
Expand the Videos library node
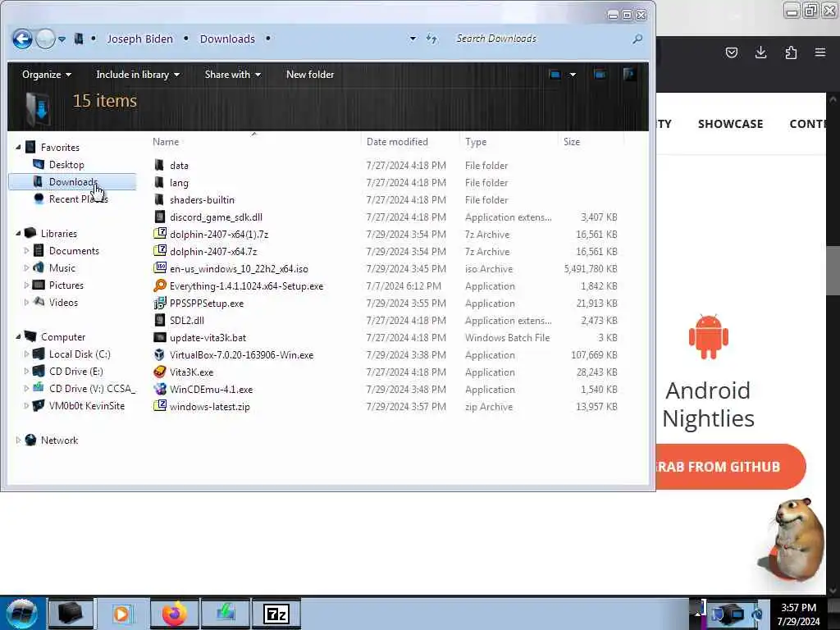click(x=26, y=302)
